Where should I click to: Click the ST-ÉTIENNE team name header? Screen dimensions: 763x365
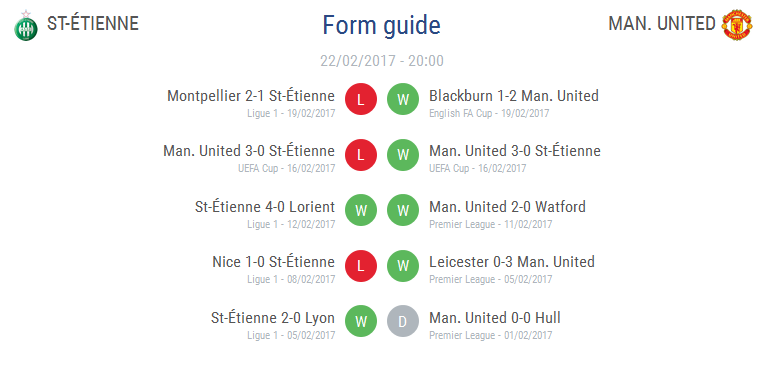coord(93,23)
